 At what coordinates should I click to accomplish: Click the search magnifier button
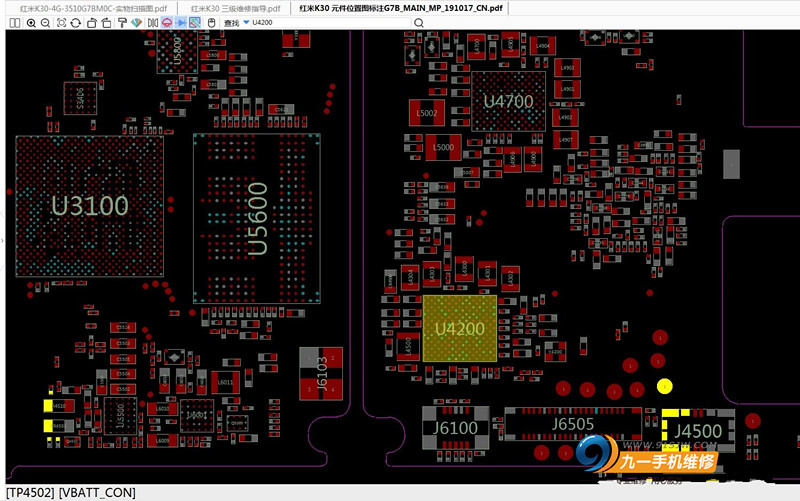[419, 23]
